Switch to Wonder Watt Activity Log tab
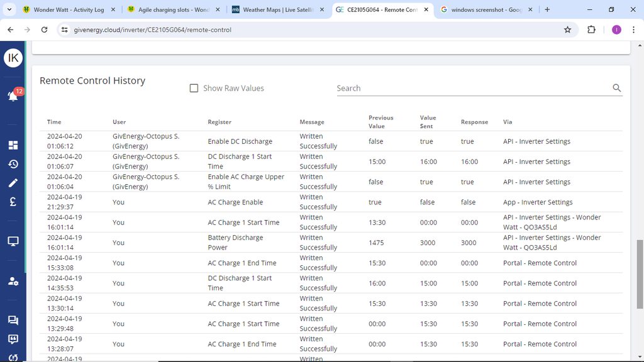Screen dimensions: 644x362 [x=68, y=10]
